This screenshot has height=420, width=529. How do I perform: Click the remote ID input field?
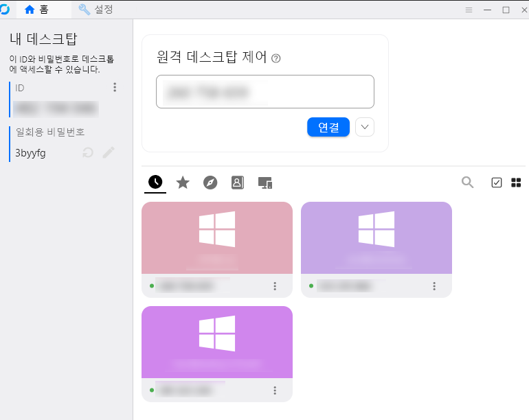264,91
